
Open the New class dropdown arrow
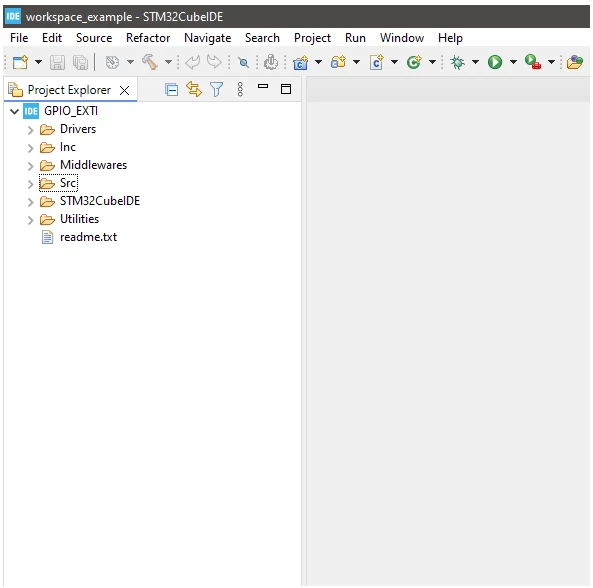pos(432,62)
